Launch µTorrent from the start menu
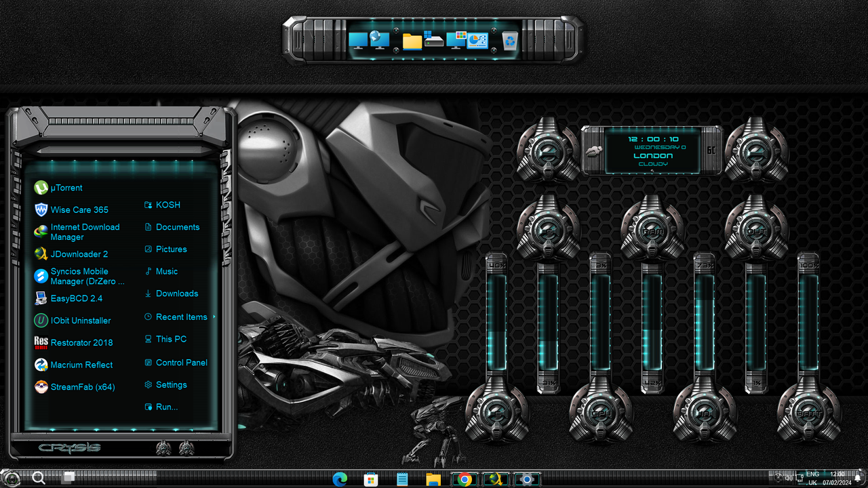868x488 pixels. click(x=59, y=188)
